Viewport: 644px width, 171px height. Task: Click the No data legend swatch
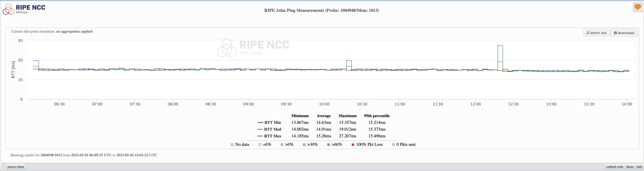232,145
